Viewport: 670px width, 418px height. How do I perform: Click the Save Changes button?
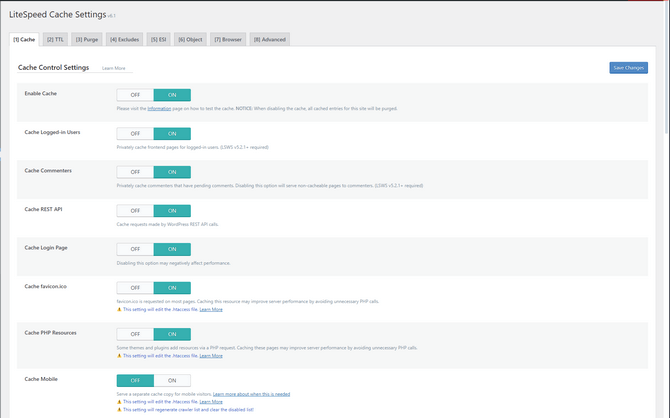coord(628,68)
